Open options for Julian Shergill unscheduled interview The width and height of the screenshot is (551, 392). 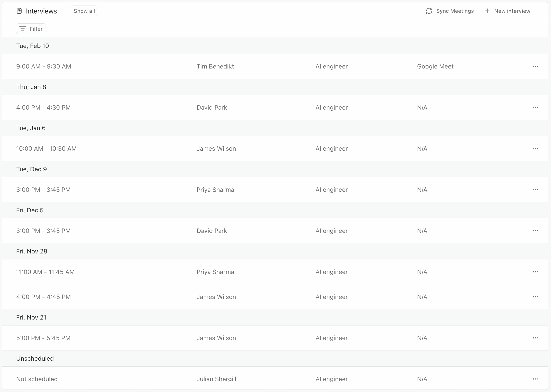[x=536, y=379]
